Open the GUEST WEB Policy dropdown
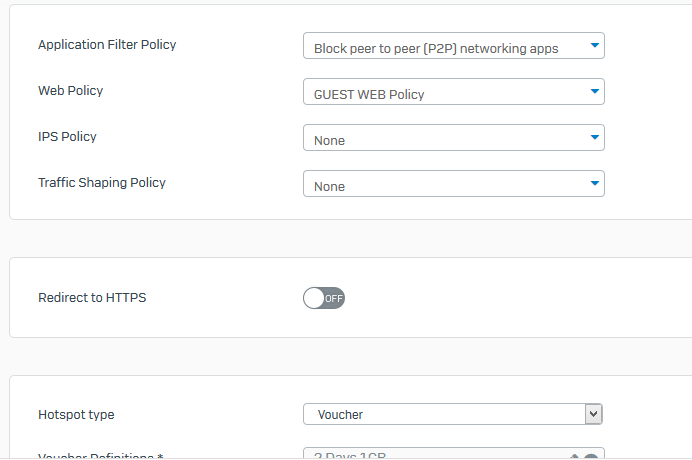Viewport: 692px width, 460px height. 454,92
